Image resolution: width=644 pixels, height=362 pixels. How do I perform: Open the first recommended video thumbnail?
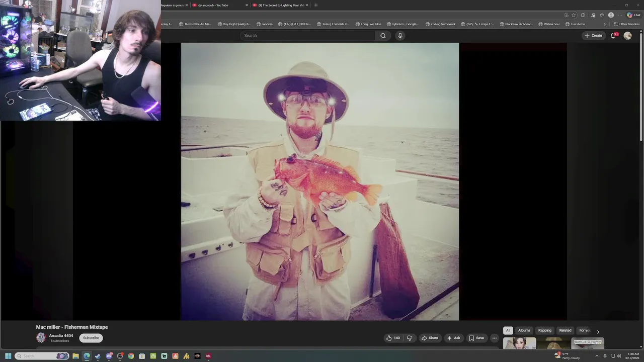(519, 343)
